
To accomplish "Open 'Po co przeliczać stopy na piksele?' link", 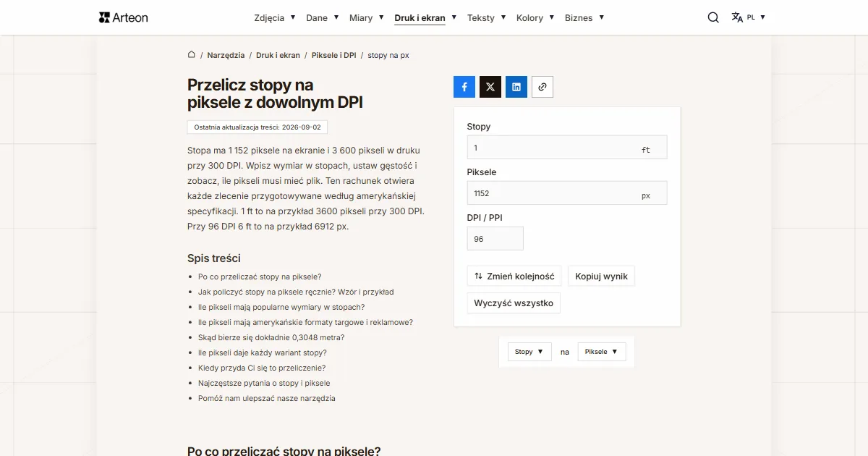I will (260, 276).
